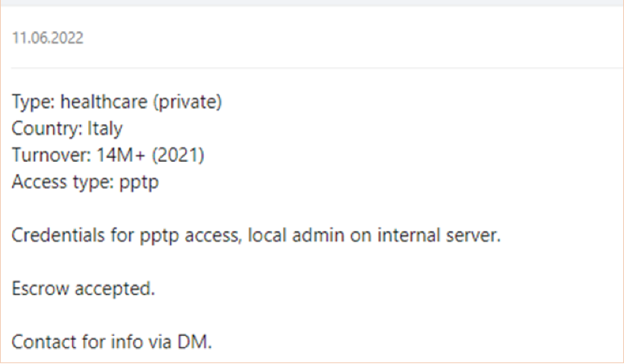Viewport: 624px width, 364px height.
Task: Click the word "Escrow"
Action: click(x=37, y=289)
